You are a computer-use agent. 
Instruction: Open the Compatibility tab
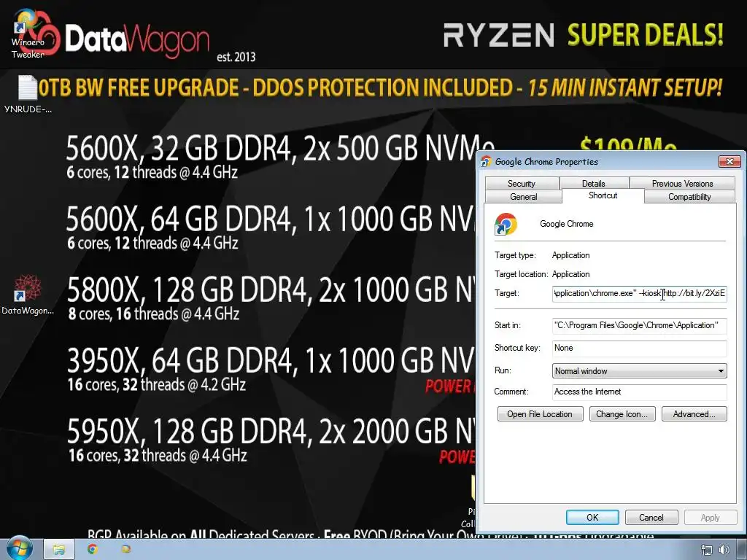[689, 197]
